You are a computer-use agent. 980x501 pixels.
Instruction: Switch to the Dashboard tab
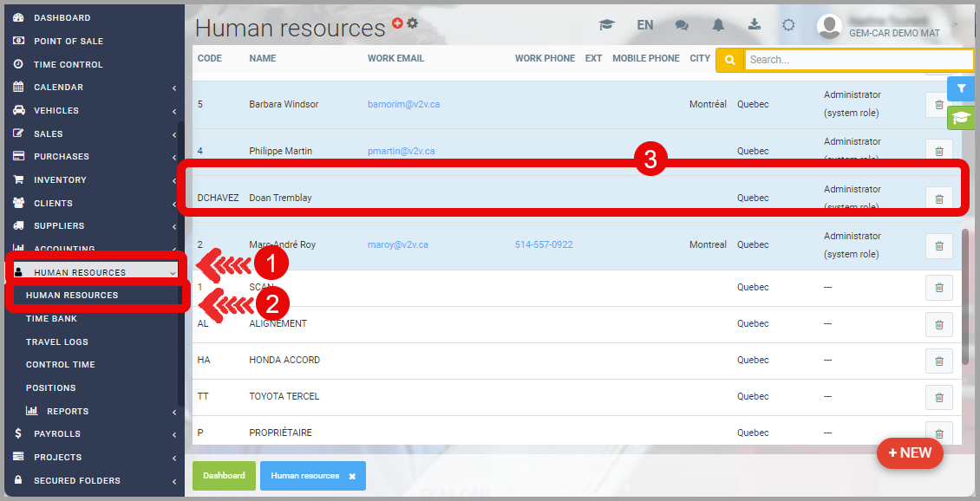(224, 476)
